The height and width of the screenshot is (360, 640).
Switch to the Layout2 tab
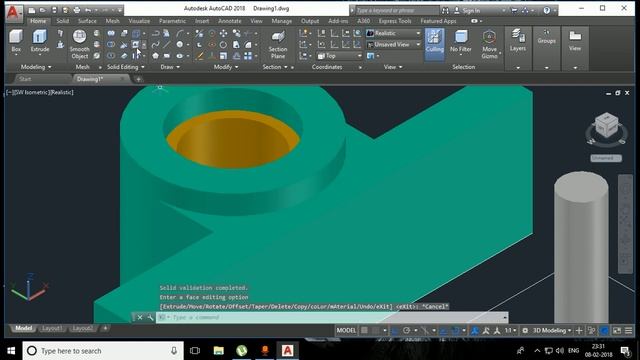pyautogui.click(x=82, y=328)
